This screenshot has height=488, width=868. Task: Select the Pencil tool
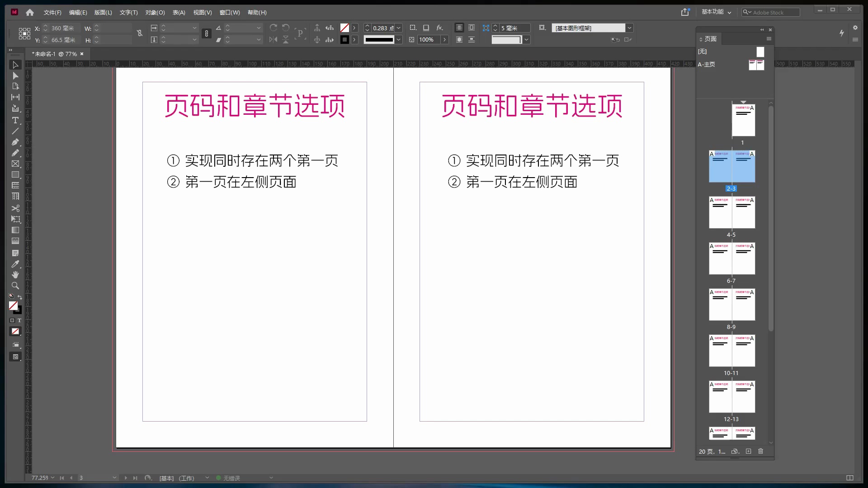pos(15,153)
